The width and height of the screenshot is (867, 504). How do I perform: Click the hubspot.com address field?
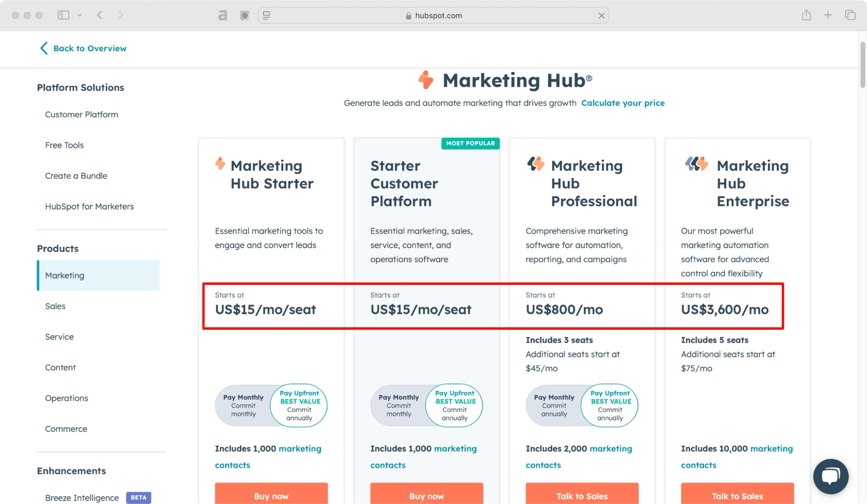coord(433,16)
